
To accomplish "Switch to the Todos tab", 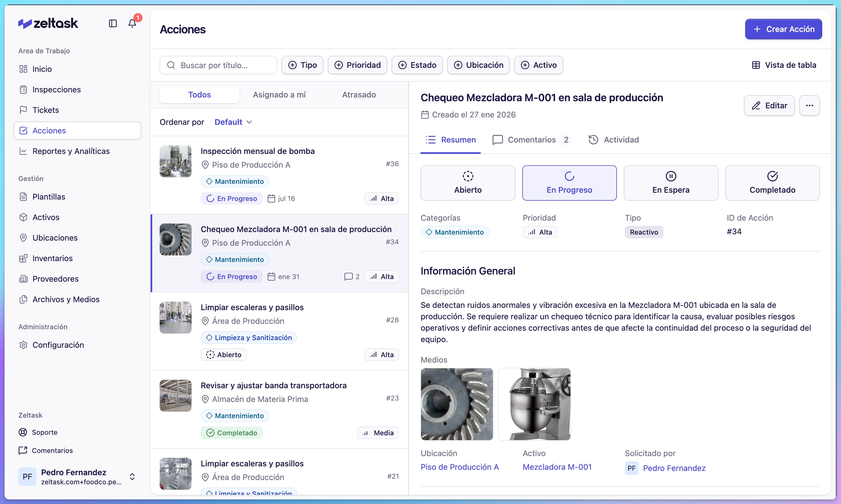I will (199, 94).
